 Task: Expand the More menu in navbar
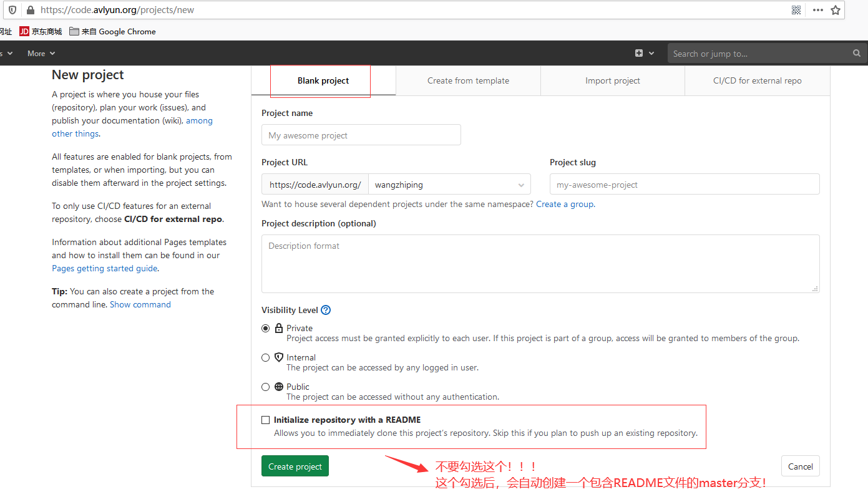pyautogui.click(x=41, y=53)
